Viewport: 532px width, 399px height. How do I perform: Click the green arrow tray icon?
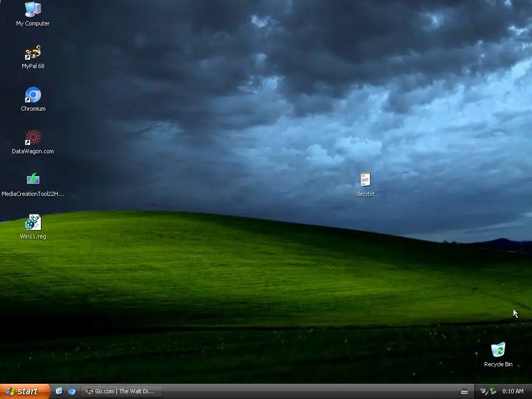[x=493, y=392]
